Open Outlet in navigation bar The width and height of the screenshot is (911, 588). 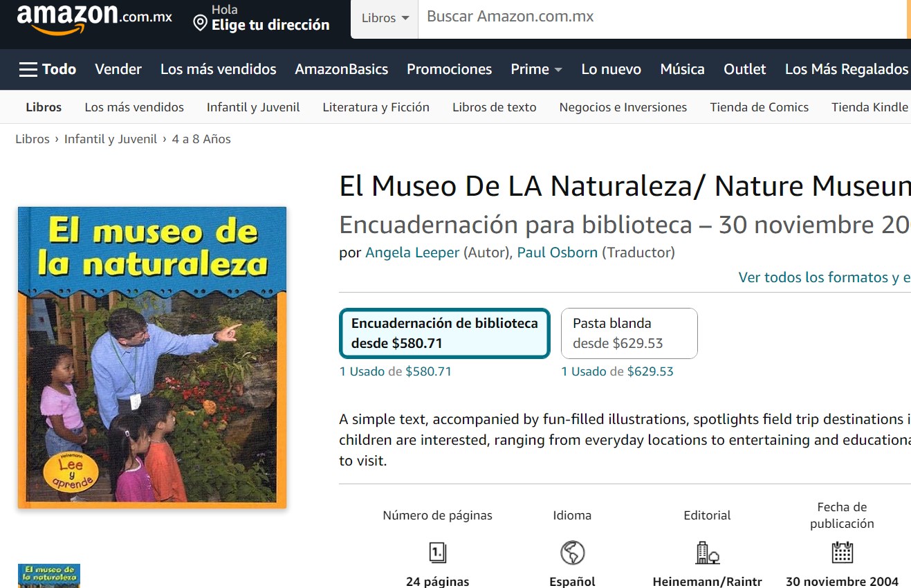(x=745, y=69)
